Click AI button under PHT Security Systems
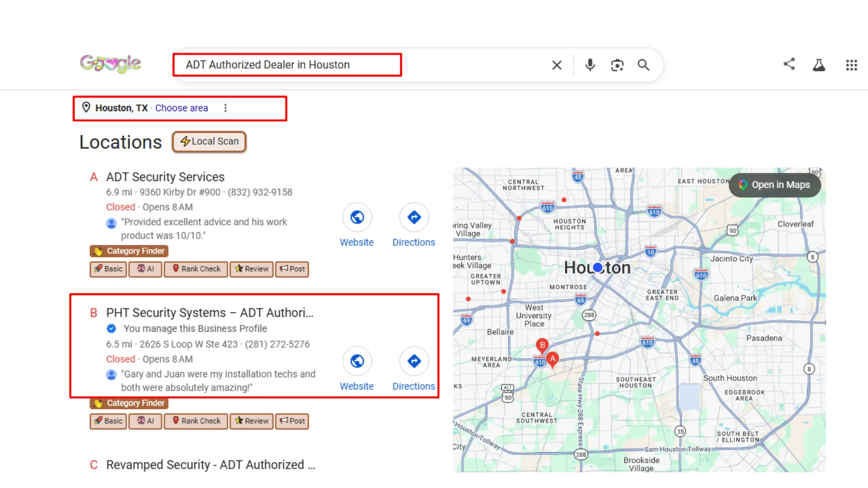 (x=145, y=421)
